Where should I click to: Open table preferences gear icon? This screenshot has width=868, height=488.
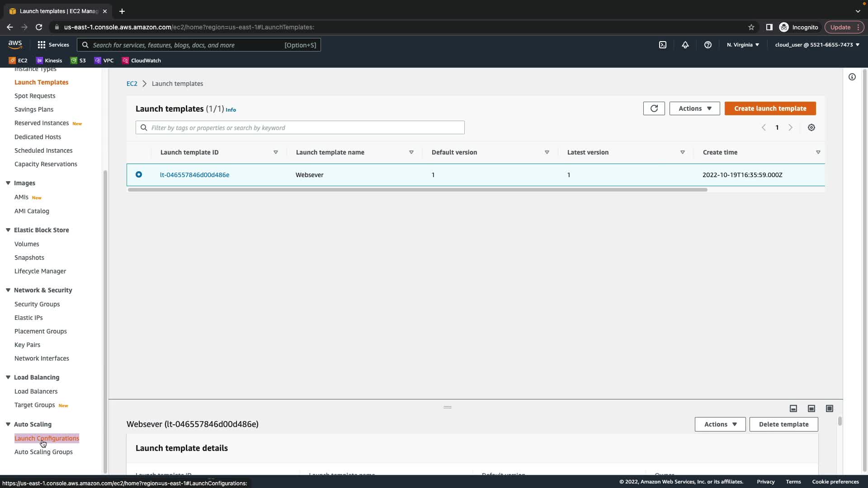[x=811, y=128]
